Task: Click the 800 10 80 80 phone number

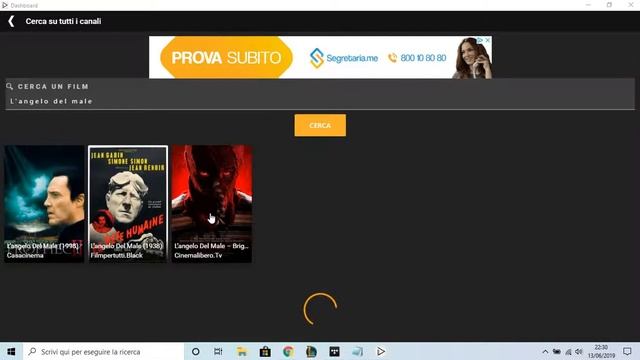Action: [x=417, y=58]
